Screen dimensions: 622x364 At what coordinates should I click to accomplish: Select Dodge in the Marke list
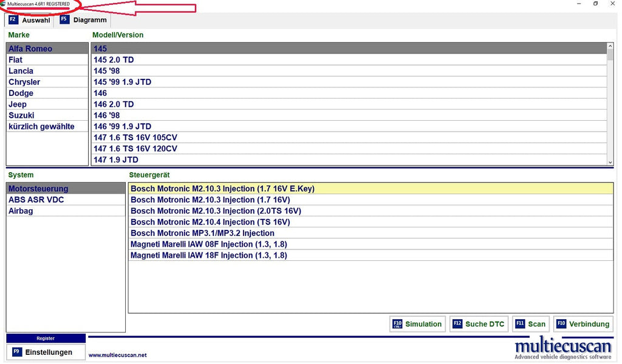(x=47, y=93)
